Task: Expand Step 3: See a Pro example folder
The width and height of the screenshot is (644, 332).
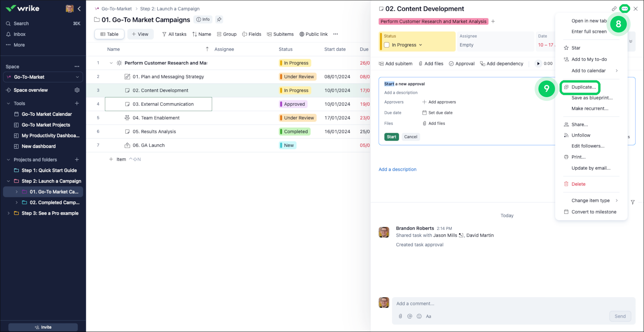Action: [x=9, y=213]
